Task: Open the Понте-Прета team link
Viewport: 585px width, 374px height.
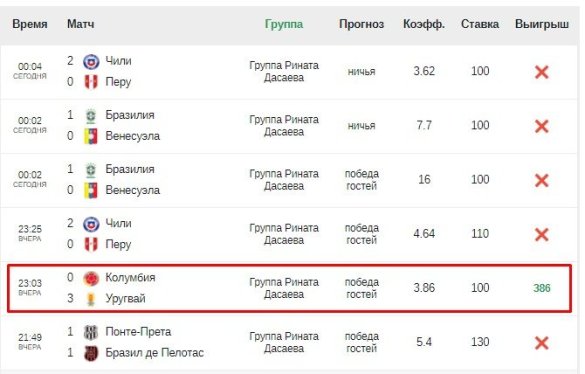Action: [x=138, y=332]
